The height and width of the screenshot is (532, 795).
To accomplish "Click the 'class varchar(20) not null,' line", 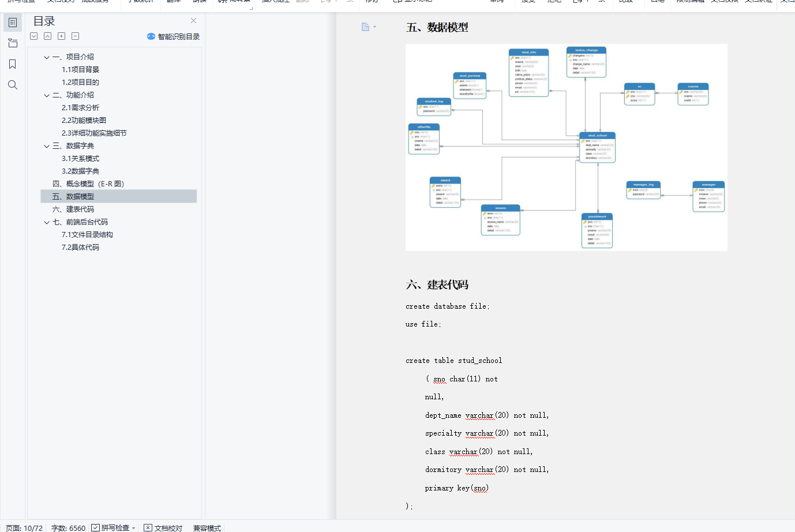I will point(479,452).
